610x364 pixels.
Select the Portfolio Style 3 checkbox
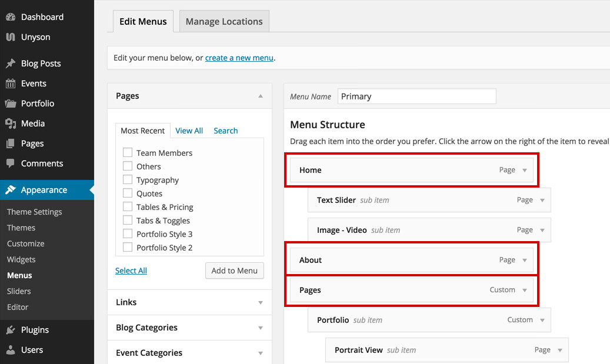[128, 233]
